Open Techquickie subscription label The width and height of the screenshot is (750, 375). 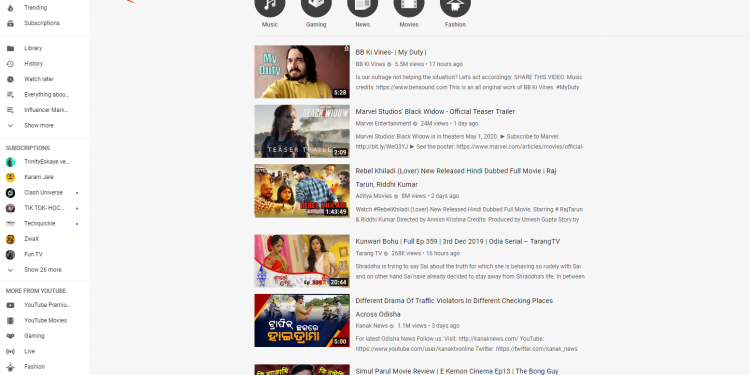click(40, 223)
